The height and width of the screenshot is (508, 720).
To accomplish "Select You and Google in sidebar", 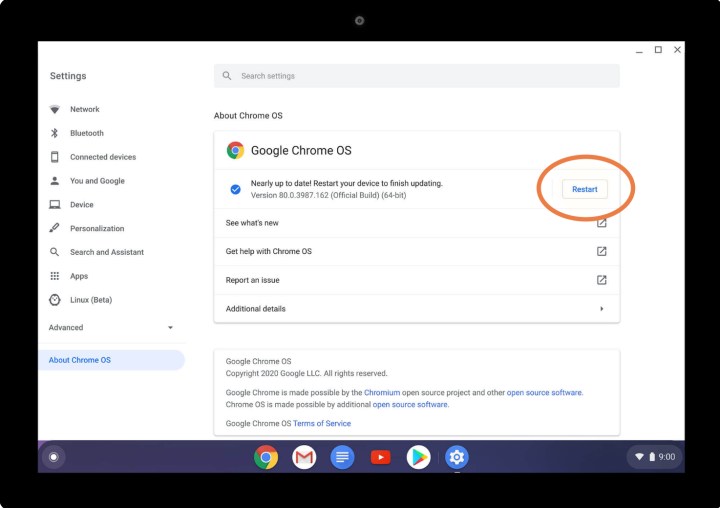I will pos(97,181).
